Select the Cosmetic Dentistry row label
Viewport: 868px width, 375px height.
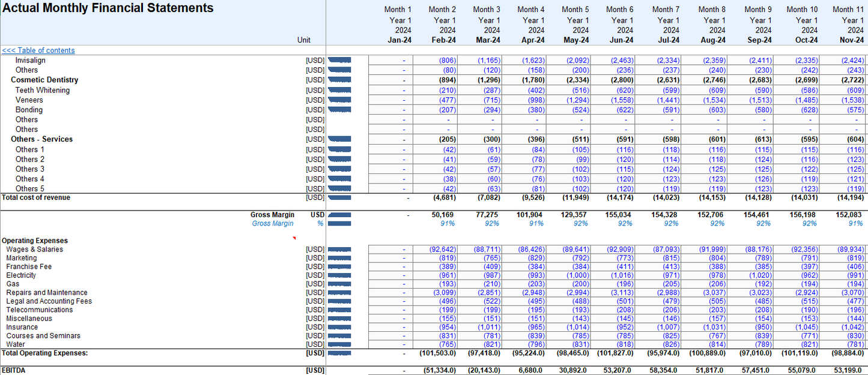[44, 80]
